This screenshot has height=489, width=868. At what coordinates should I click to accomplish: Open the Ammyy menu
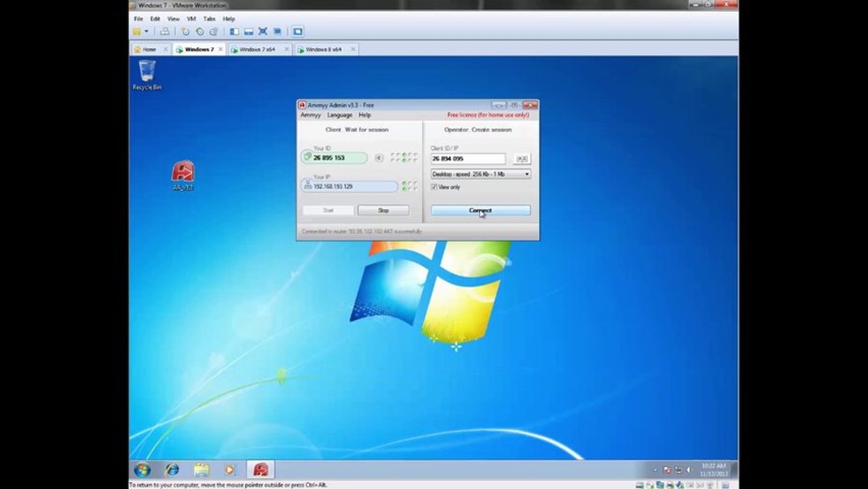pyautogui.click(x=310, y=115)
